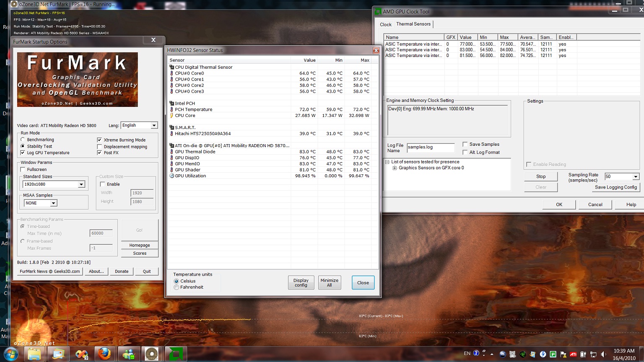Open the volume speaker tray icon
Screen dimensions: 644x362
603,354
